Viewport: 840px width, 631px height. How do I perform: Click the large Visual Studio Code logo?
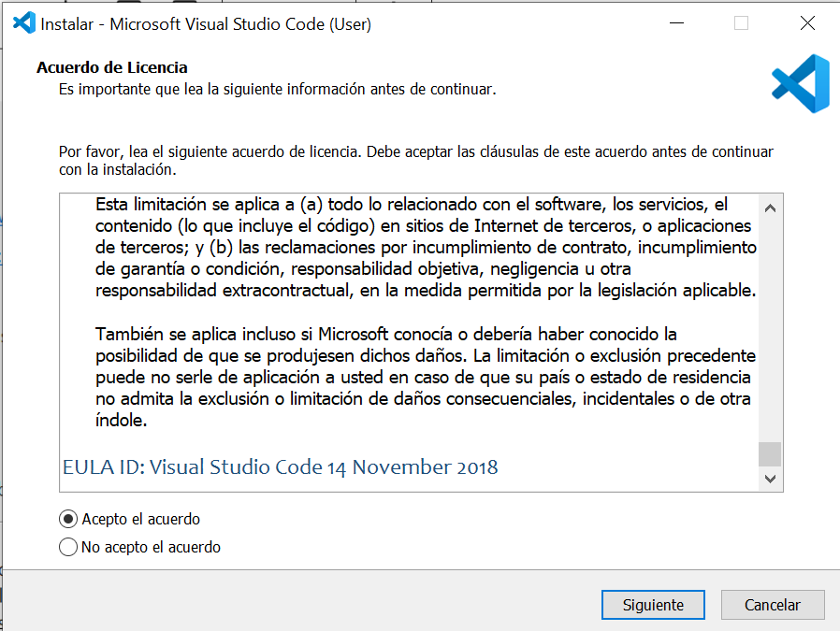[800, 83]
